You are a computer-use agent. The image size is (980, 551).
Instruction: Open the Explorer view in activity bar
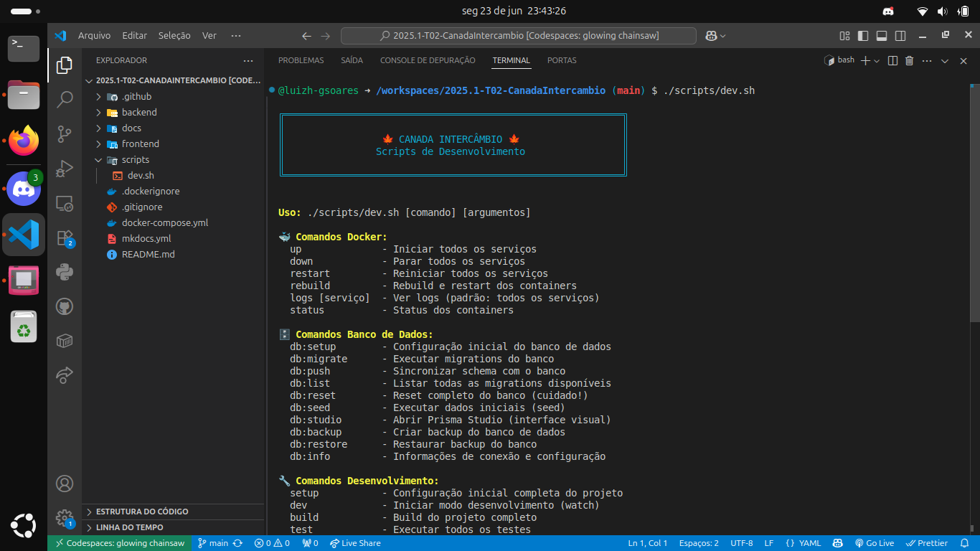(65, 65)
